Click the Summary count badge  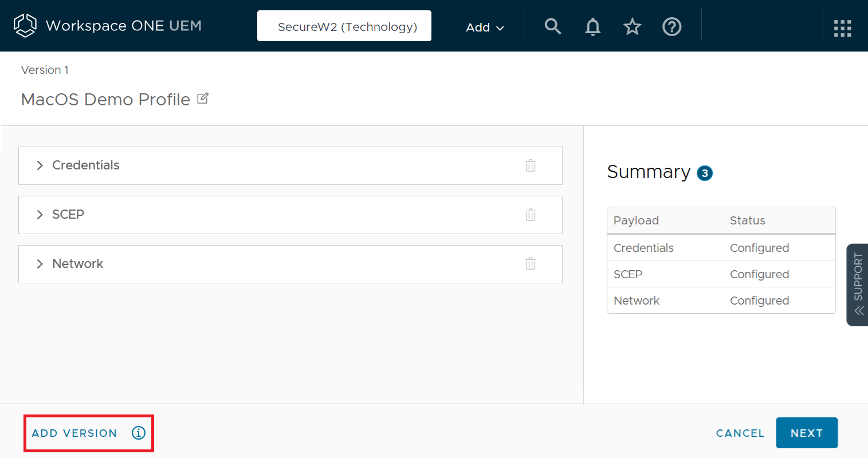(705, 173)
